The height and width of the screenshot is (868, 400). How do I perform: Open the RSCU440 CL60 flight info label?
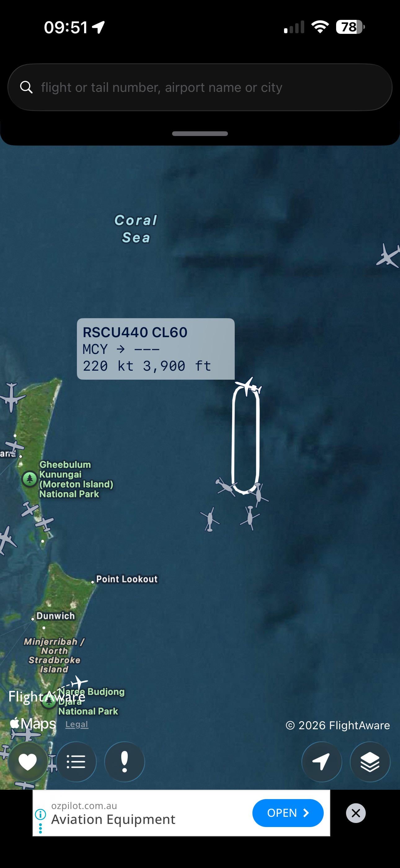coord(156,349)
